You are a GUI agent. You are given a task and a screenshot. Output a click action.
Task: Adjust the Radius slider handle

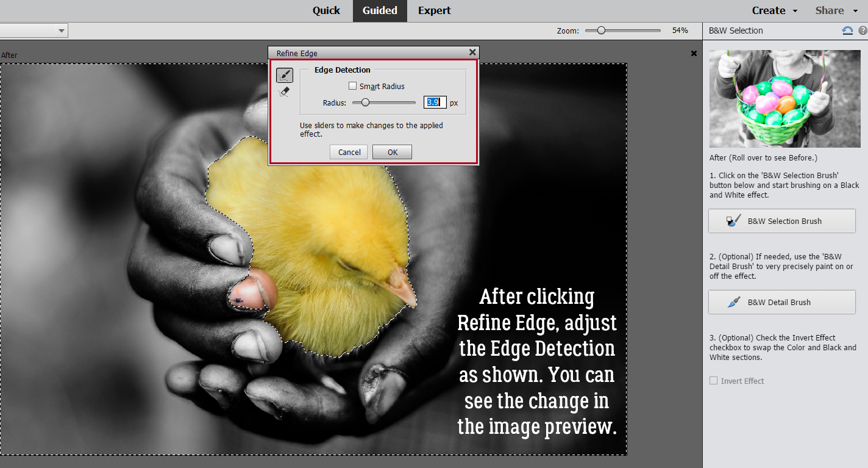(x=365, y=103)
